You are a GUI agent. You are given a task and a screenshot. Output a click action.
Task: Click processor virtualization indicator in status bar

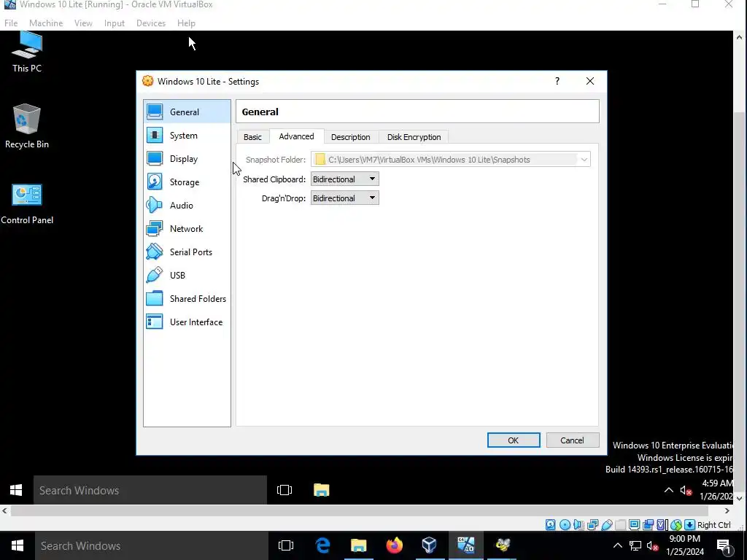tap(662, 525)
